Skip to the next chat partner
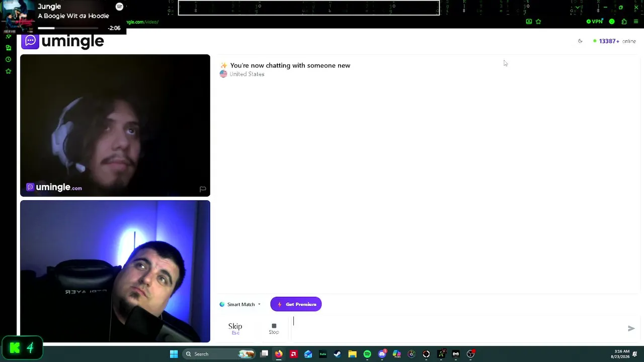The image size is (644, 362). pyautogui.click(x=235, y=328)
